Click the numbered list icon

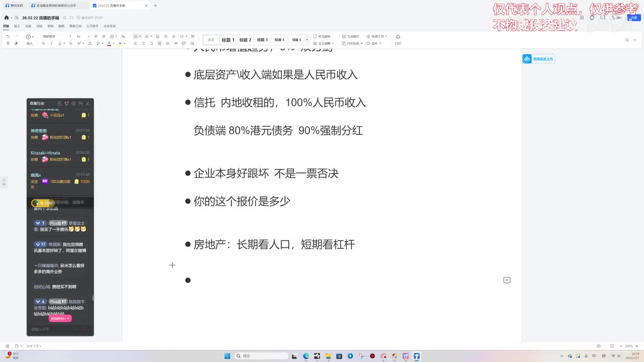pos(146,37)
